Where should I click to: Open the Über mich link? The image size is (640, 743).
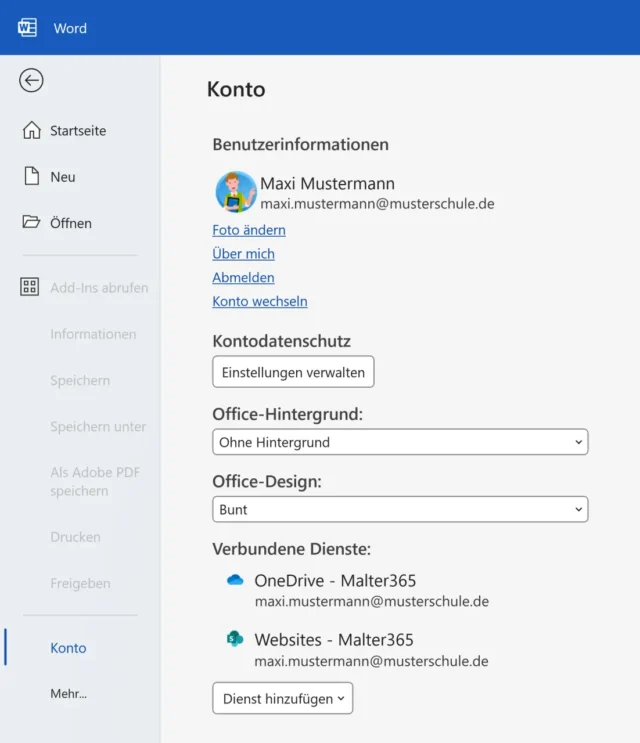pos(243,254)
